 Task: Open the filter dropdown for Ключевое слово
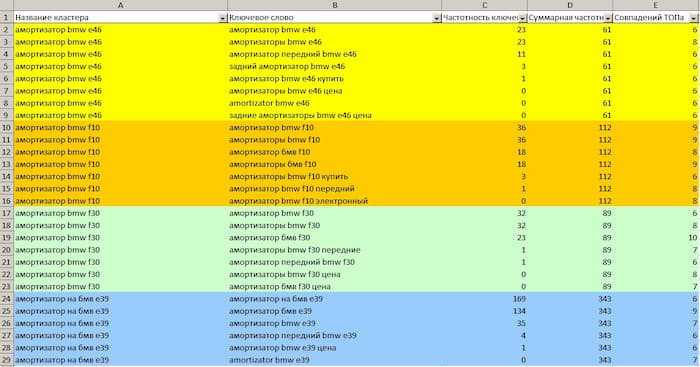pos(437,18)
